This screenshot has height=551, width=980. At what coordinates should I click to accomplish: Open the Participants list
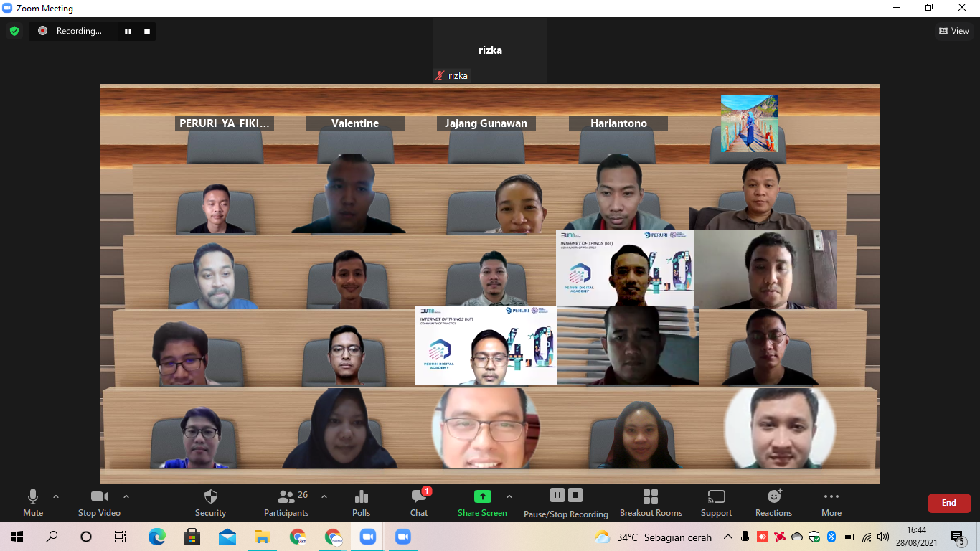coord(287,503)
